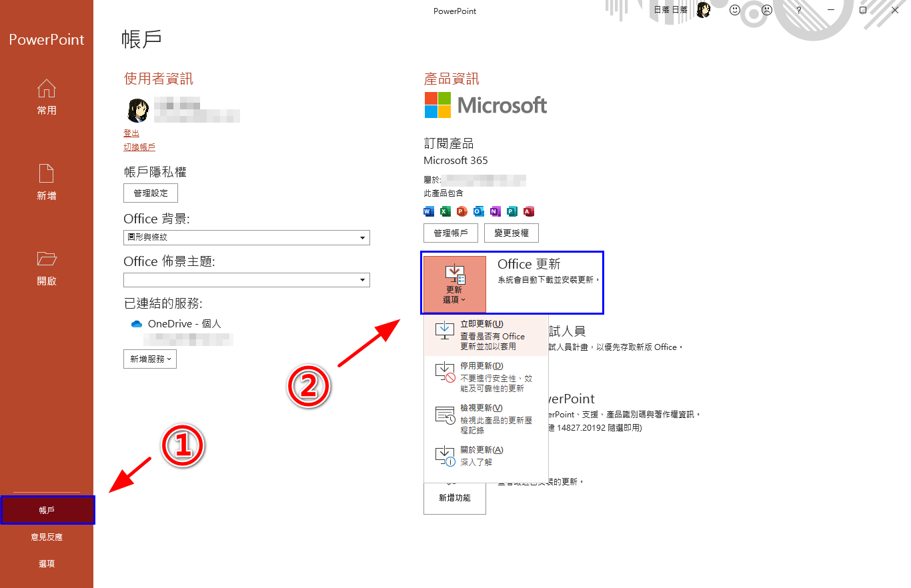
Task: Click the user avatar under 使用者資訊
Action: click(137, 110)
